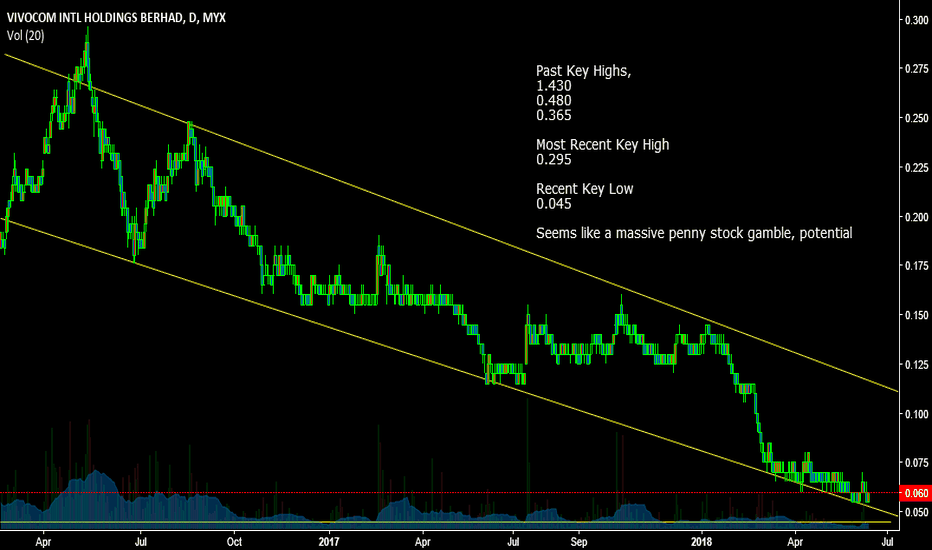The height and width of the screenshot is (550, 932).
Task: Click the 0.175 price axis label
Action: [917, 266]
